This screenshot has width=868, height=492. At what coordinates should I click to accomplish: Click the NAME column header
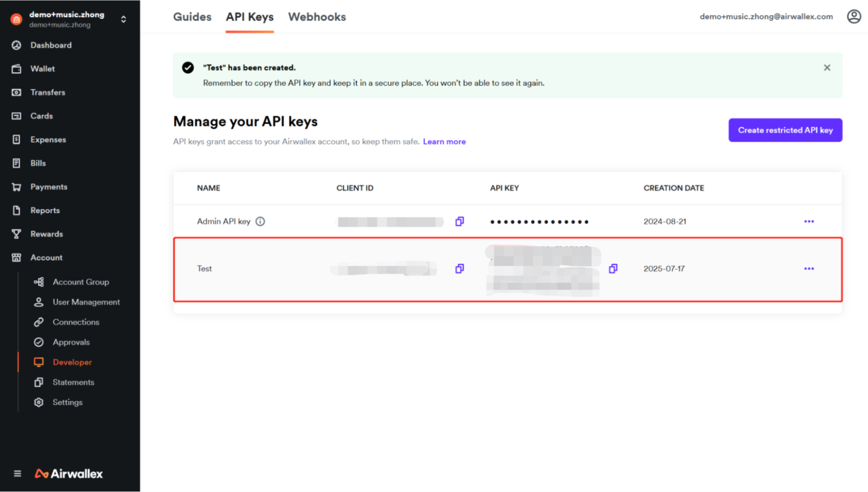[208, 188]
